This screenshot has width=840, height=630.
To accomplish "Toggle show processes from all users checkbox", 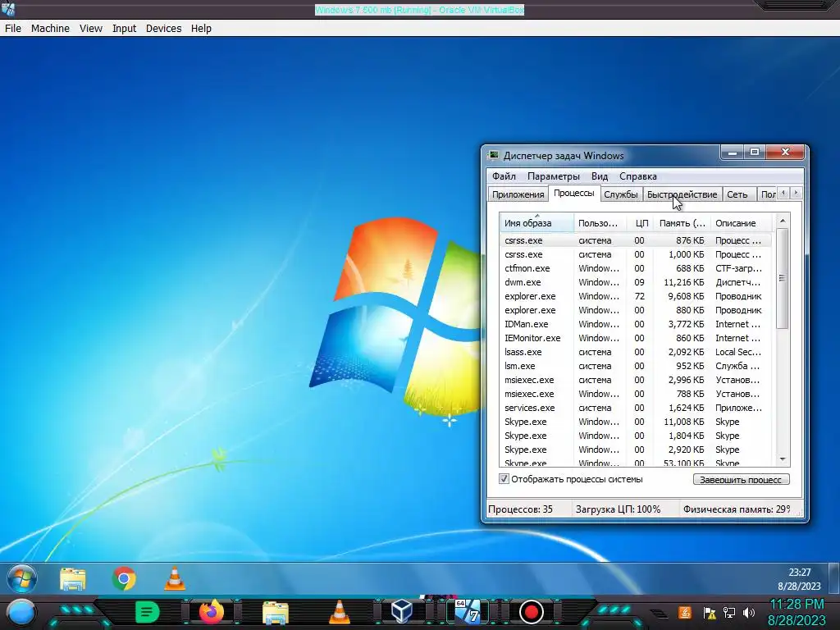I will (504, 479).
